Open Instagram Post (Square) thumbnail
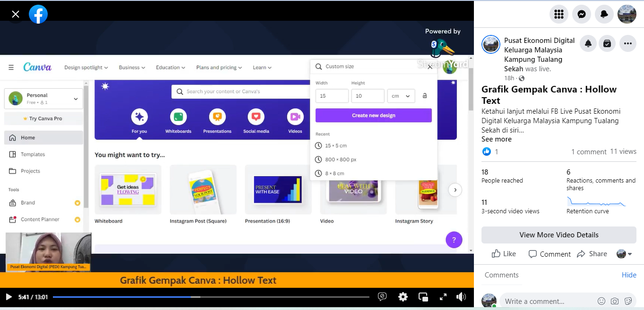Viewport: 644px width, 310px height. tap(203, 190)
